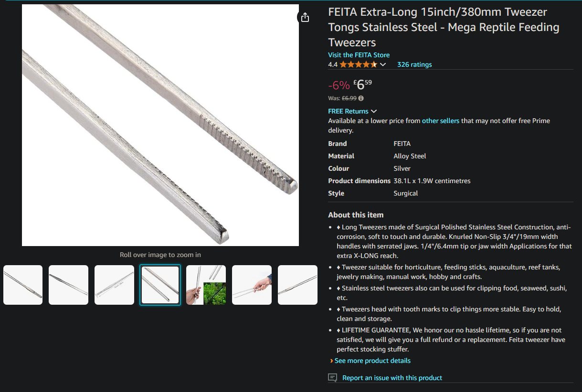Click the report issue speech bubble icon
Image resolution: width=582 pixels, height=392 pixels.
pos(333,378)
